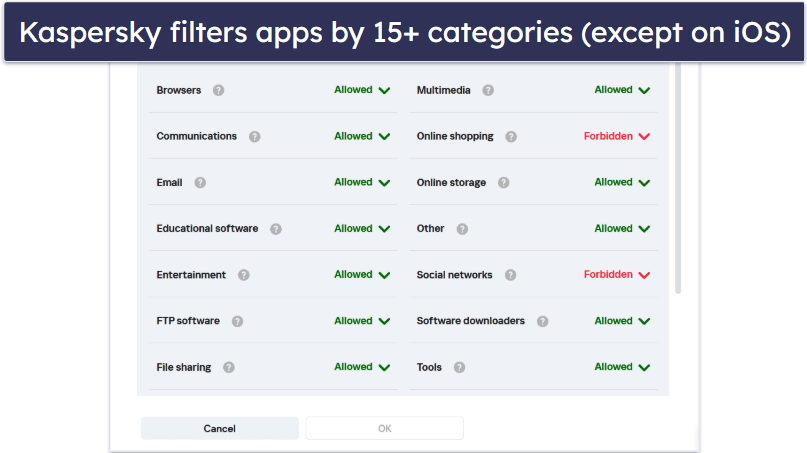This screenshot has height=453, width=807.
Task: Click help icon next to Other
Action: (462, 229)
